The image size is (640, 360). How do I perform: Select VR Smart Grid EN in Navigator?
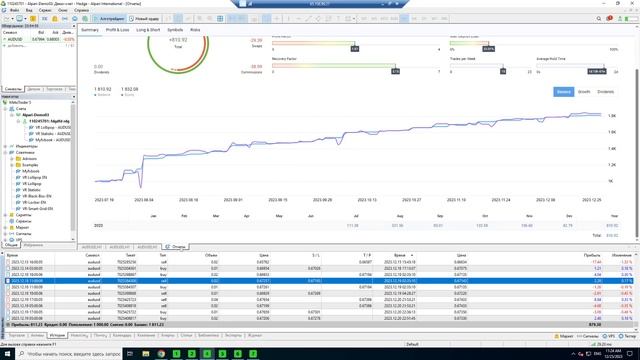pyautogui.click(x=38, y=209)
